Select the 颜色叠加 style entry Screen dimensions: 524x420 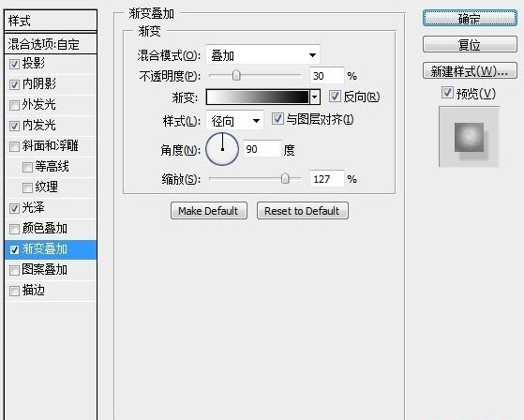[x=51, y=229]
